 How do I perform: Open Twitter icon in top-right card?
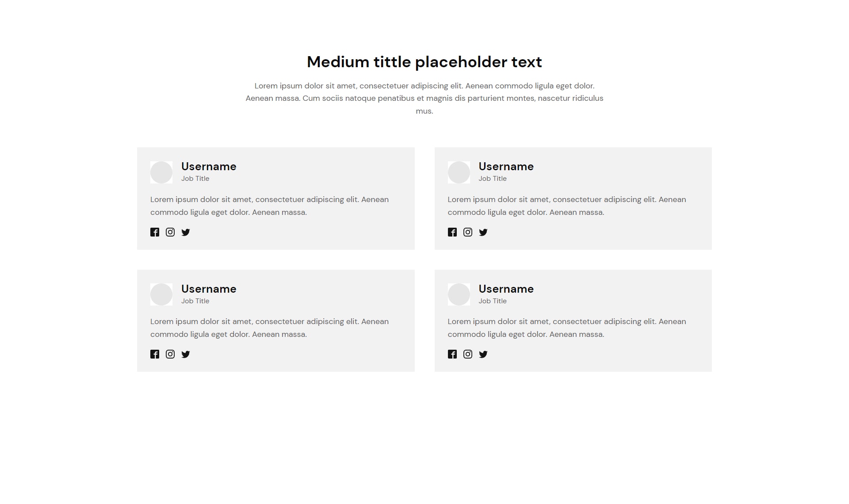click(483, 232)
